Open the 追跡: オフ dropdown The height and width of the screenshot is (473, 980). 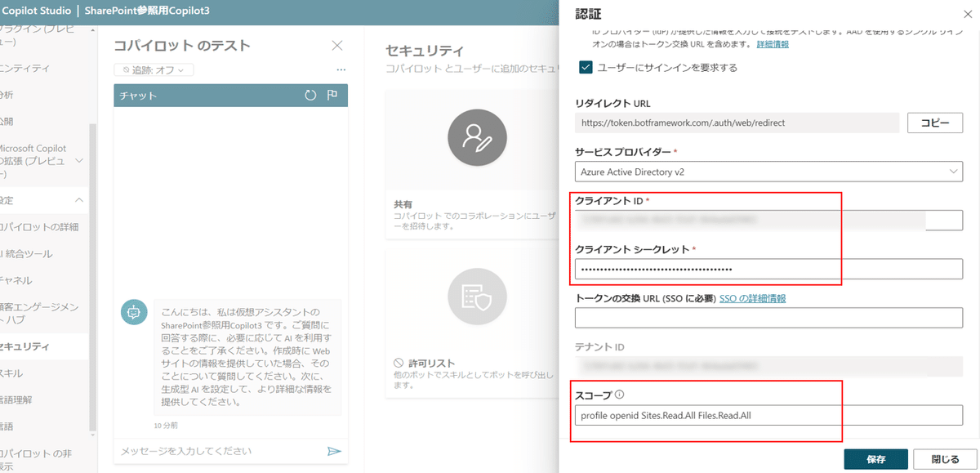click(154, 70)
